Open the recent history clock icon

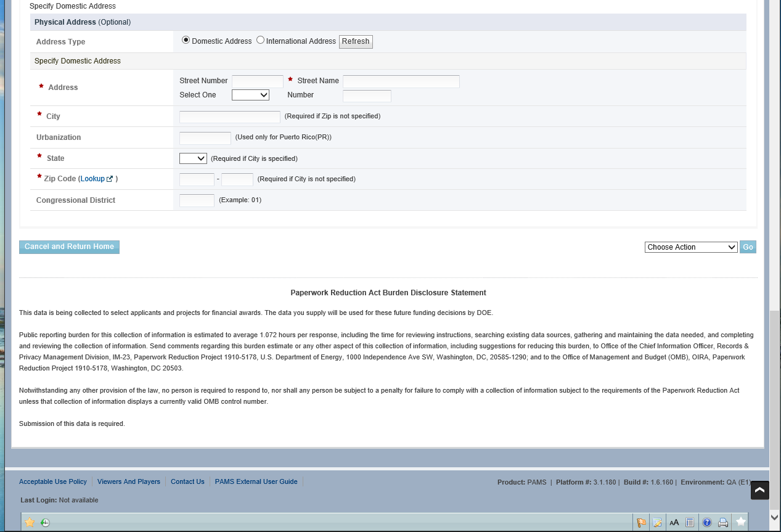point(45,523)
